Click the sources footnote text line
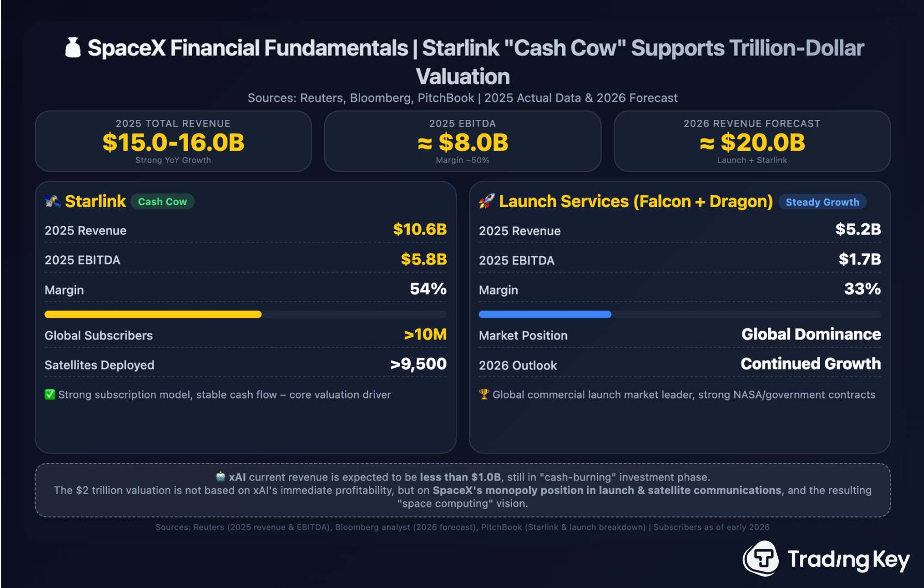The image size is (924, 588). (463, 527)
